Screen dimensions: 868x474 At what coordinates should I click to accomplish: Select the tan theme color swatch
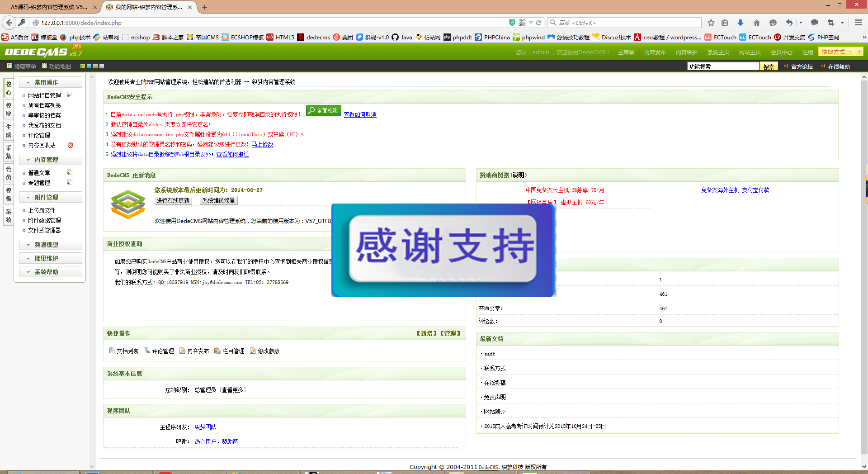pyautogui.click(x=95, y=66)
